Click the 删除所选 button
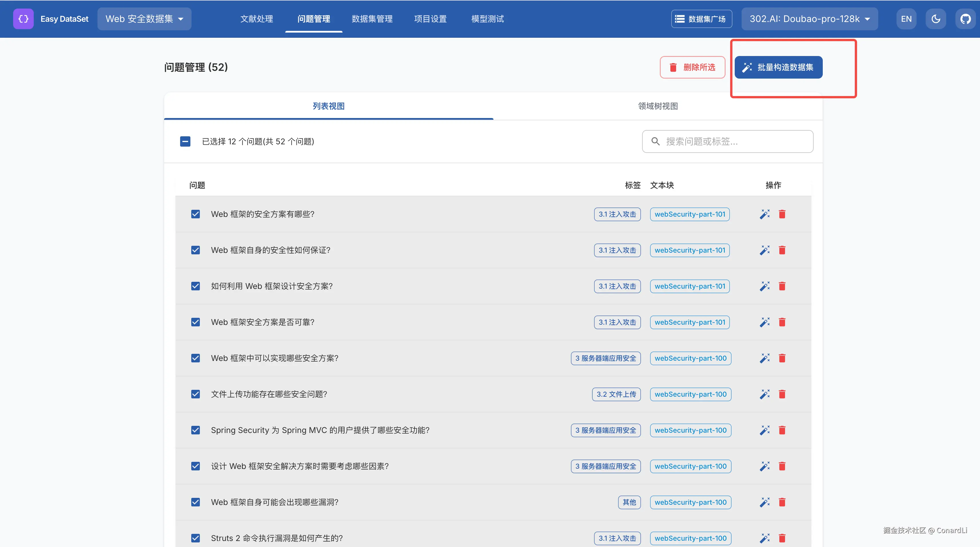980x547 pixels. 692,67
